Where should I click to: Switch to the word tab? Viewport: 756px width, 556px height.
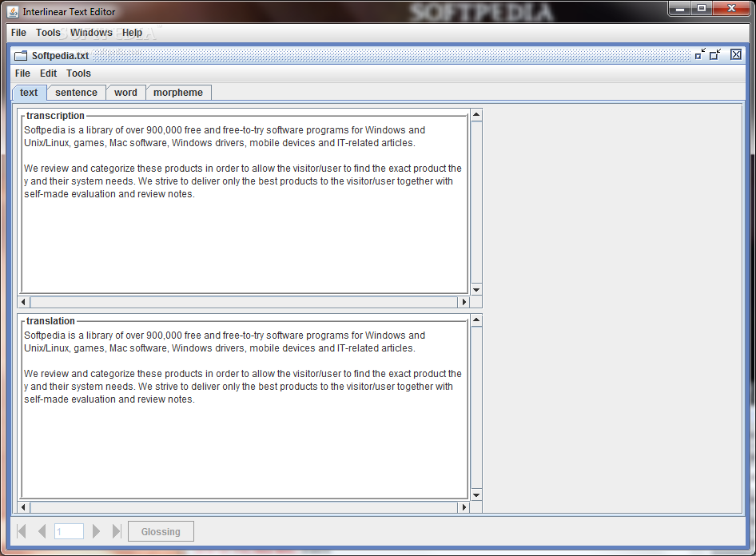(125, 93)
